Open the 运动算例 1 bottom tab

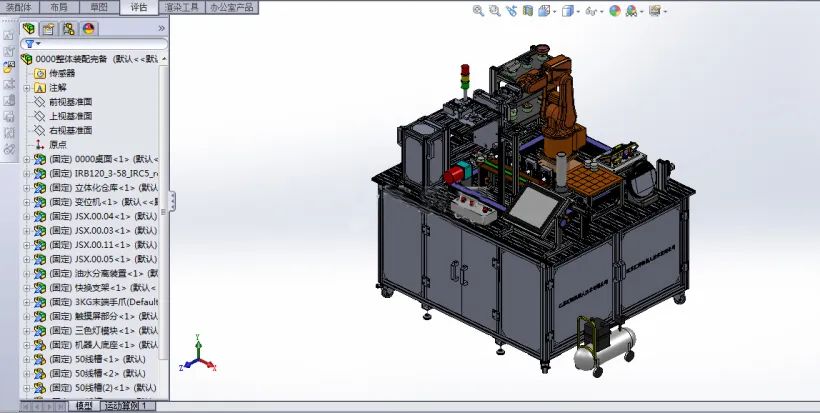129,406
